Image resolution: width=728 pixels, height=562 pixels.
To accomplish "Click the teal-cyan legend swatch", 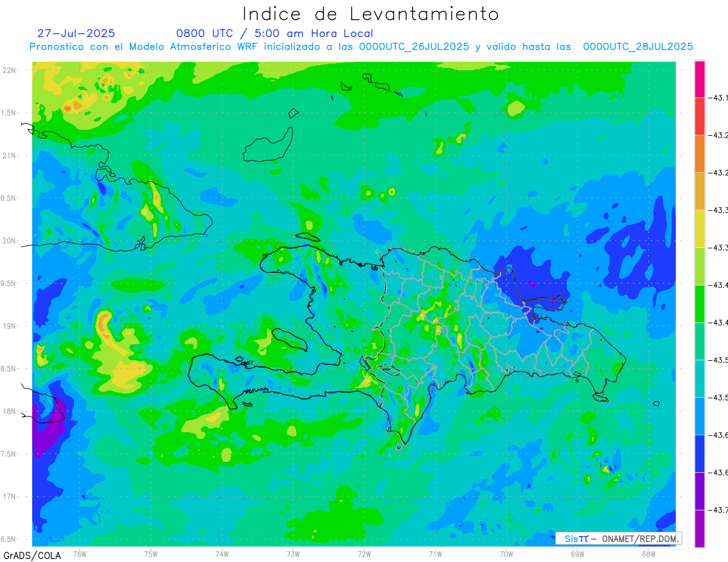I will [x=699, y=378].
